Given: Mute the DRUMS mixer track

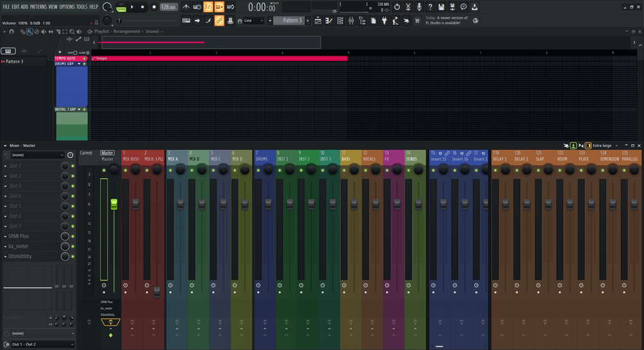Looking at the screenshot, I should pos(258,170).
